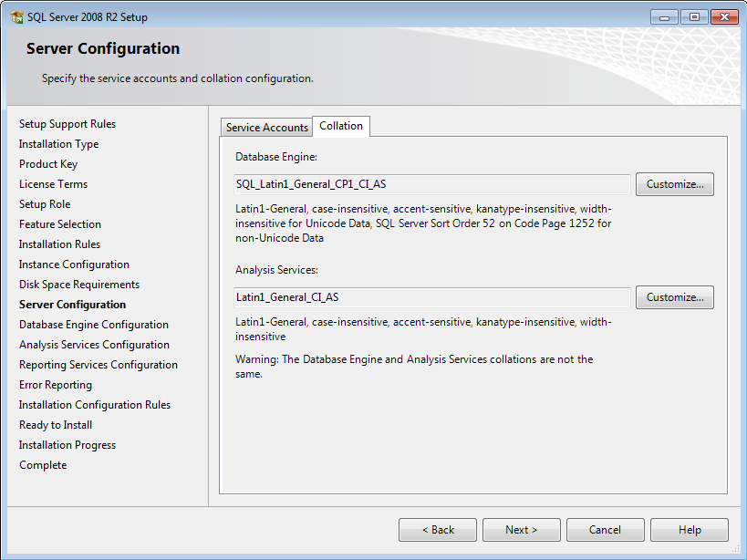Click the 'Specify the service accounts' subtitle
The image size is (747, 560).
tap(178, 78)
